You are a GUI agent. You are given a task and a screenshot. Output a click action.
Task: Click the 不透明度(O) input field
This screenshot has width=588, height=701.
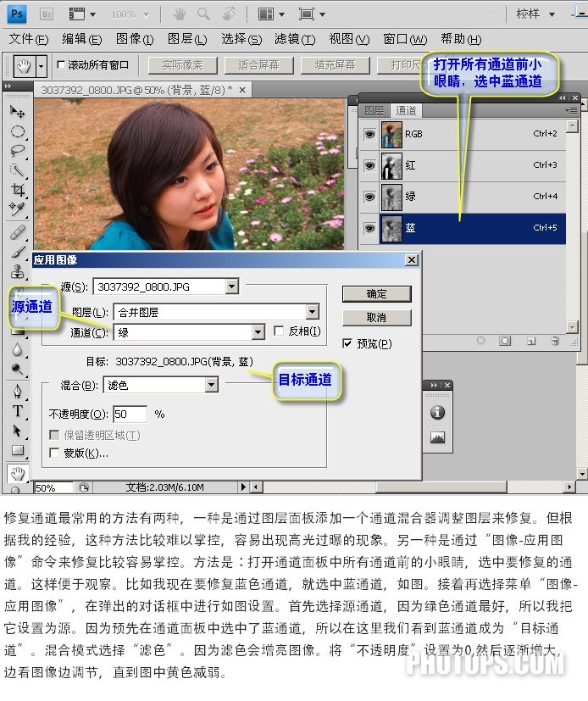[130, 414]
